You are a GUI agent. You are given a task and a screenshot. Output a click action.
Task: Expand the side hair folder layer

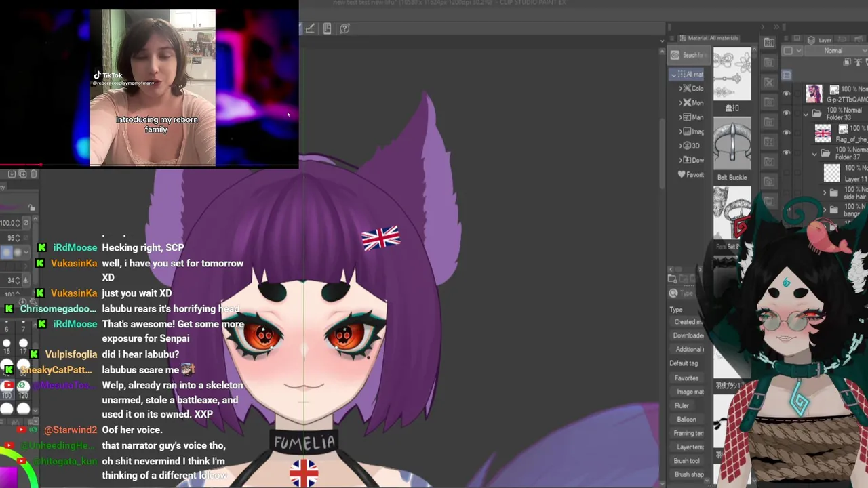(x=825, y=193)
